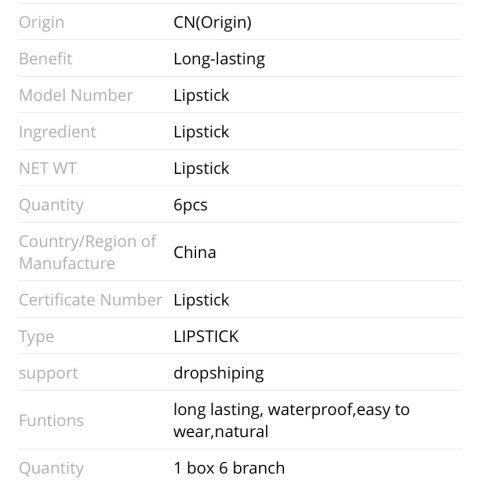Click Lipstick value beside Ingredient
The image size is (480, 480).
[201, 132]
